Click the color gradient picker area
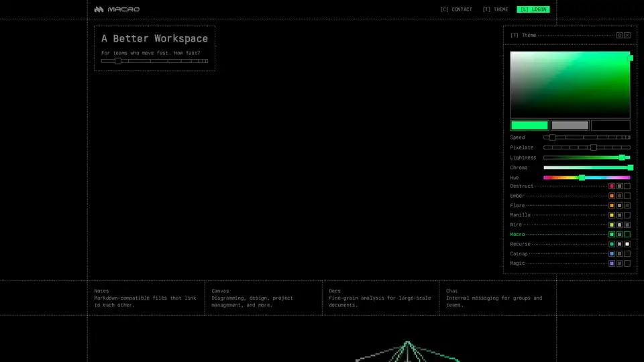Viewport: 644px width, 362px height. [x=570, y=84]
